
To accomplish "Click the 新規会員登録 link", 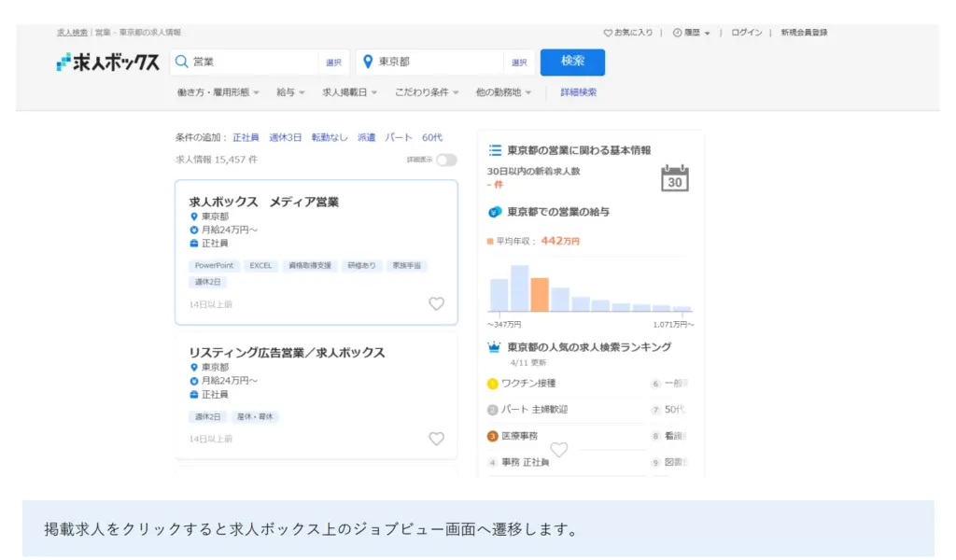I will 804,33.
